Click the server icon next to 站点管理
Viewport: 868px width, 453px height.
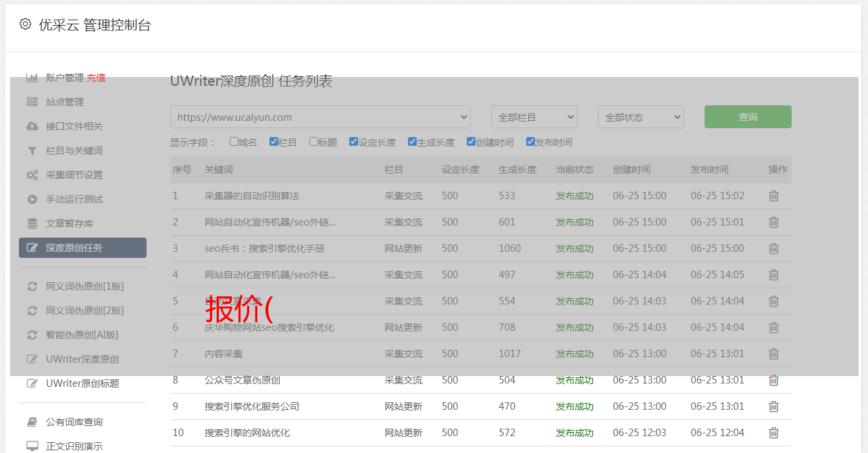32,102
